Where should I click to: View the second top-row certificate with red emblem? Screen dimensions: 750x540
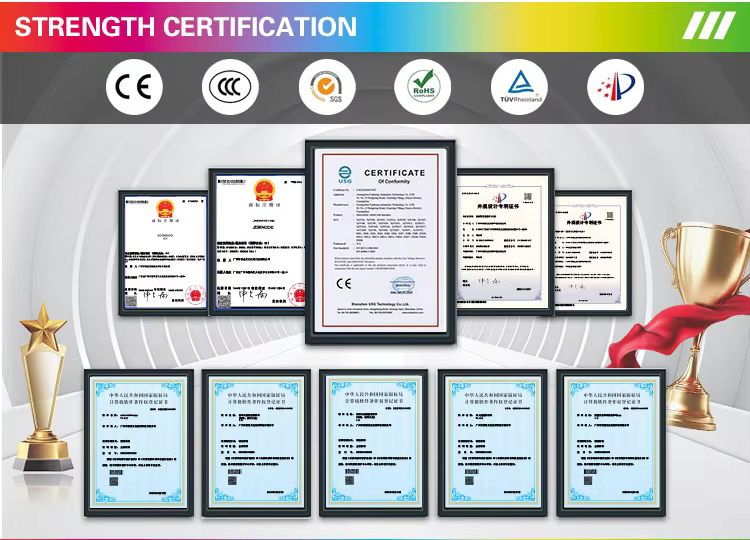(258, 243)
